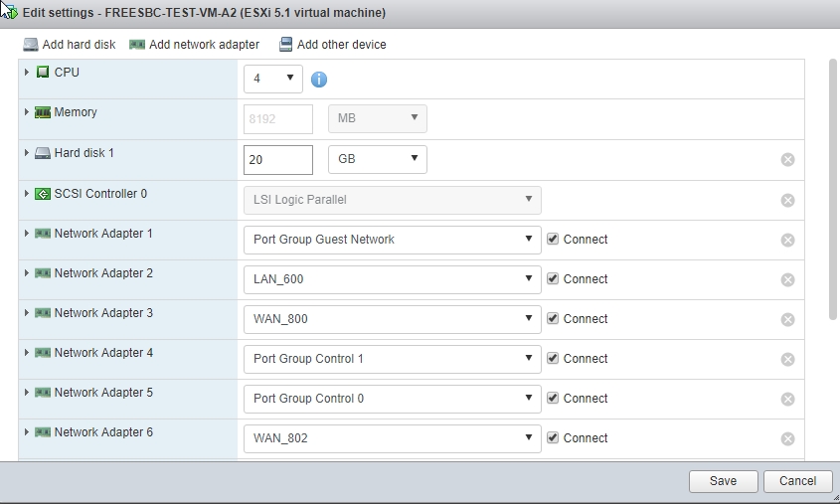Remove Network Adapter 1 with its X icon

click(787, 240)
